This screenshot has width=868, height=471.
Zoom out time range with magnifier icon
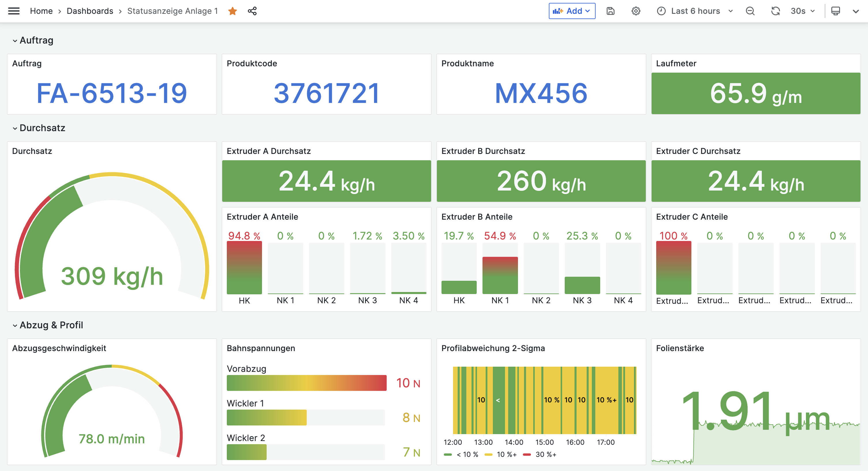pyautogui.click(x=750, y=11)
